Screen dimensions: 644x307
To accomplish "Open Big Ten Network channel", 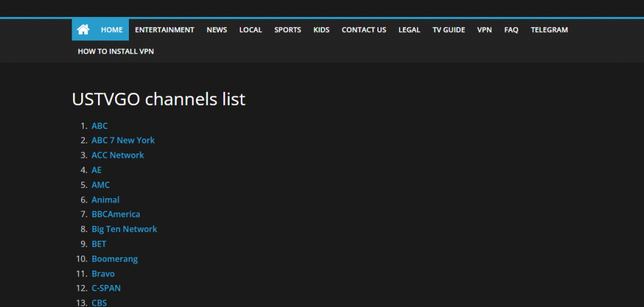I will (x=125, y=230).
